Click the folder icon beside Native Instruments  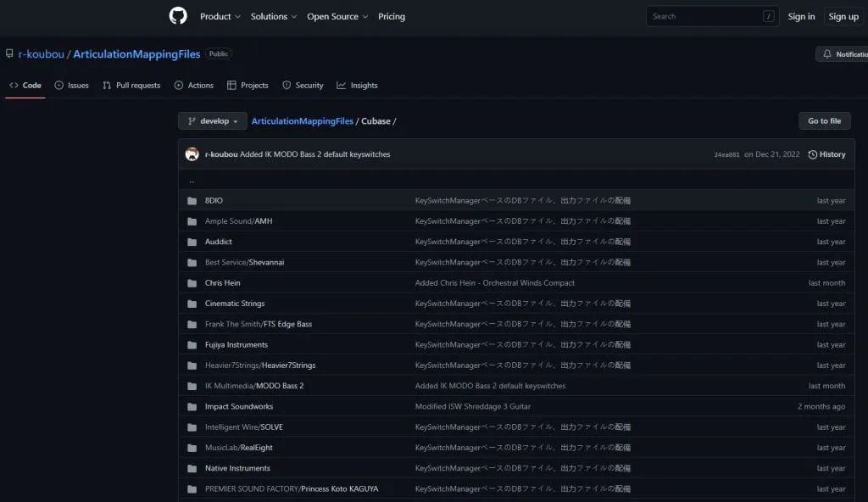coord(192,468)
